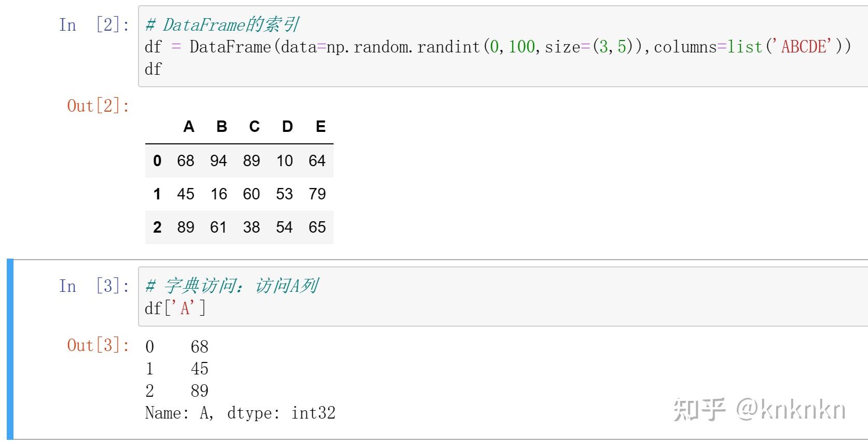The image size is (868, 444).
Task: Click column header D in the table
Action: (287, 127)
